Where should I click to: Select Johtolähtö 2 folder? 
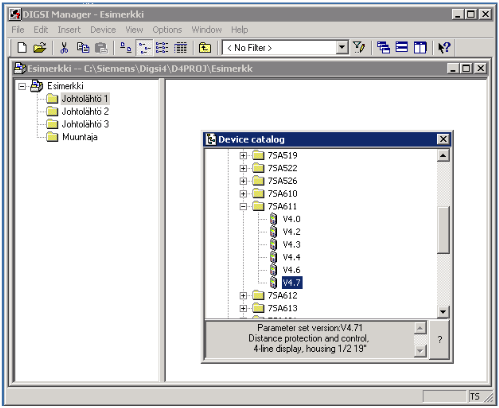85,112
